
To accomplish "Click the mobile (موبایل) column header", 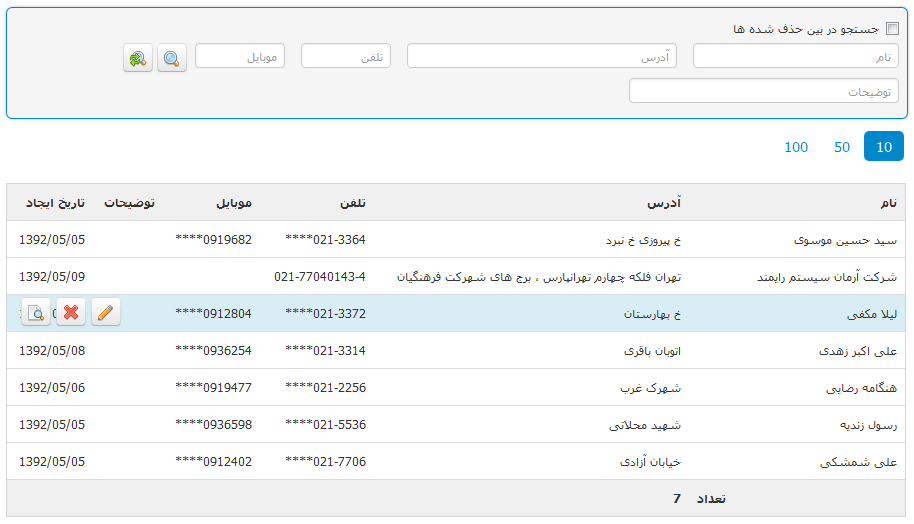I will click(234, 203).
